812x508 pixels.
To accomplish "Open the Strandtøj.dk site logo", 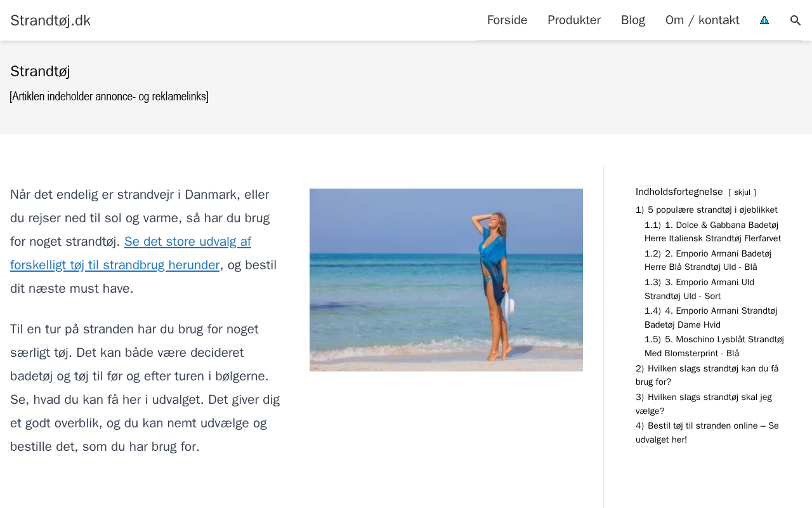I will (x=50, y=20).
